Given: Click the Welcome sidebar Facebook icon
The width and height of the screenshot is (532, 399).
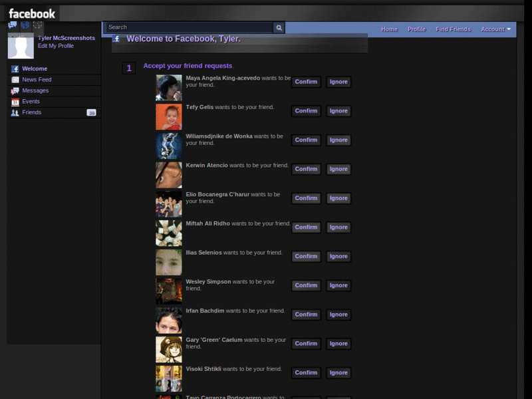Looking at the screenshot, I should [x=15, y=69].
